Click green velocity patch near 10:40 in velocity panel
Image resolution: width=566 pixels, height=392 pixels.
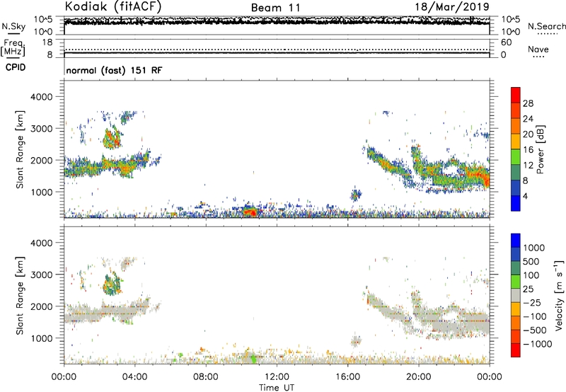coord(253,359)
